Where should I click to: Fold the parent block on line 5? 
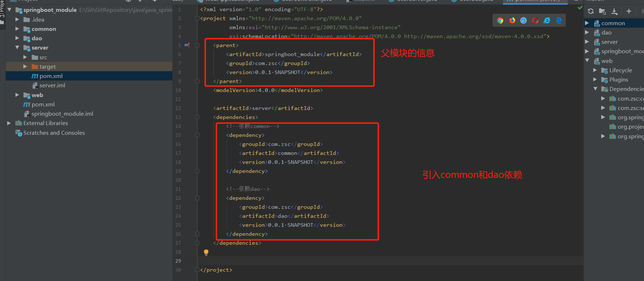coord(197,45)
